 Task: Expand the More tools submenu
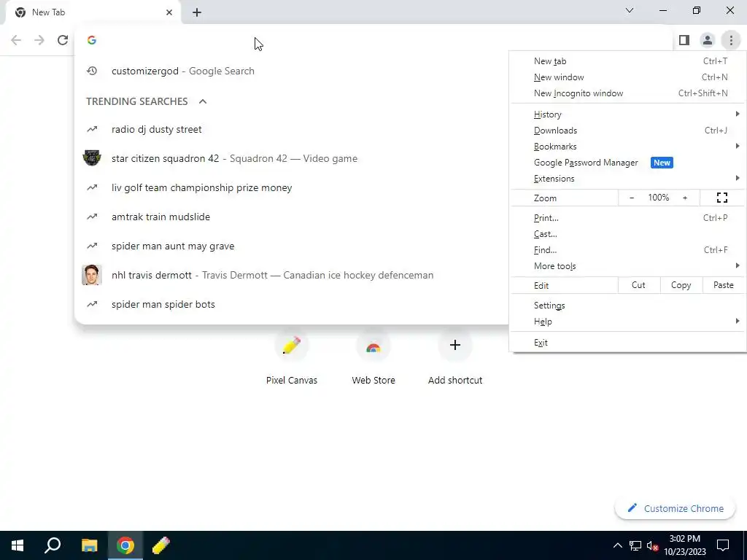[x=627, y=266]
